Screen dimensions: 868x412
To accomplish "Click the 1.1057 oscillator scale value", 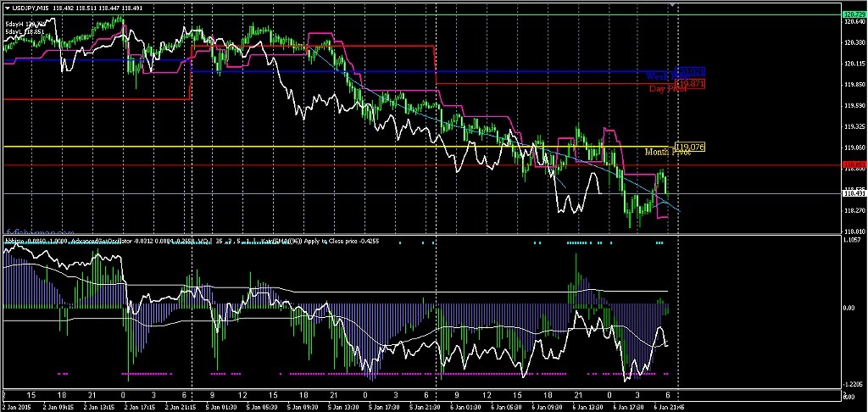I will [853, 240].
